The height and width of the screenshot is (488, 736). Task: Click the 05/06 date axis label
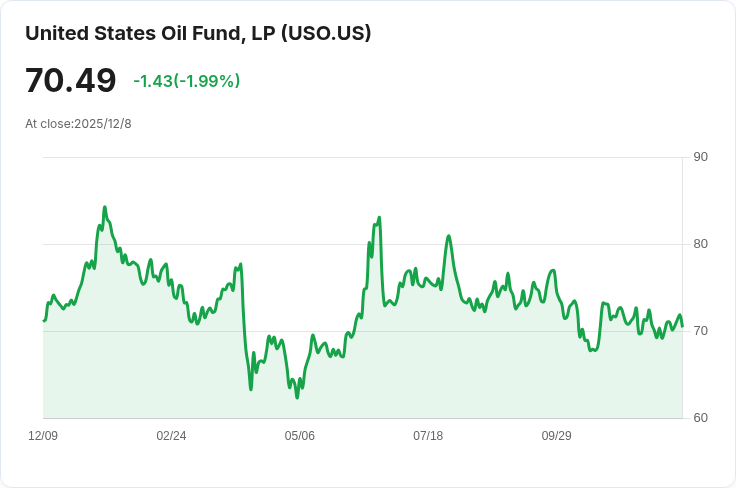pos(299,436)
